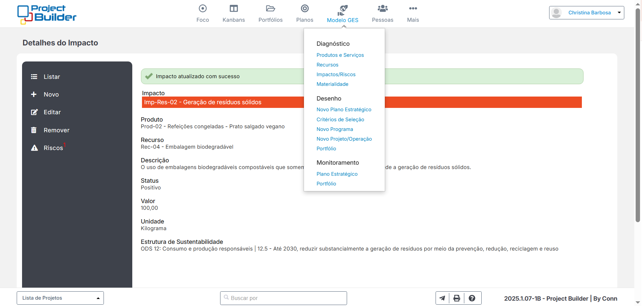Open Produtos e Serviços link

340,55
